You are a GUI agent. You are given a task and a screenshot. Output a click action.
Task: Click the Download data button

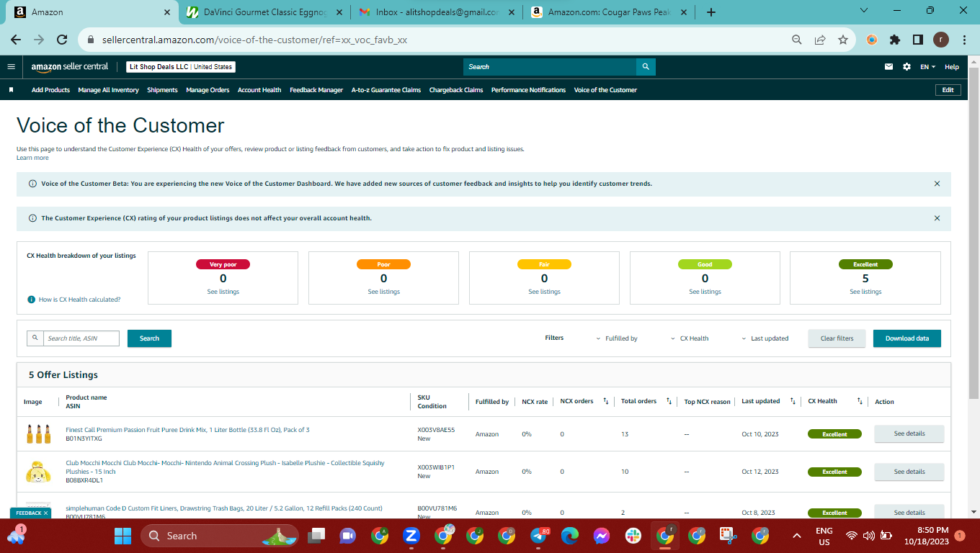[x=907, y=338]
